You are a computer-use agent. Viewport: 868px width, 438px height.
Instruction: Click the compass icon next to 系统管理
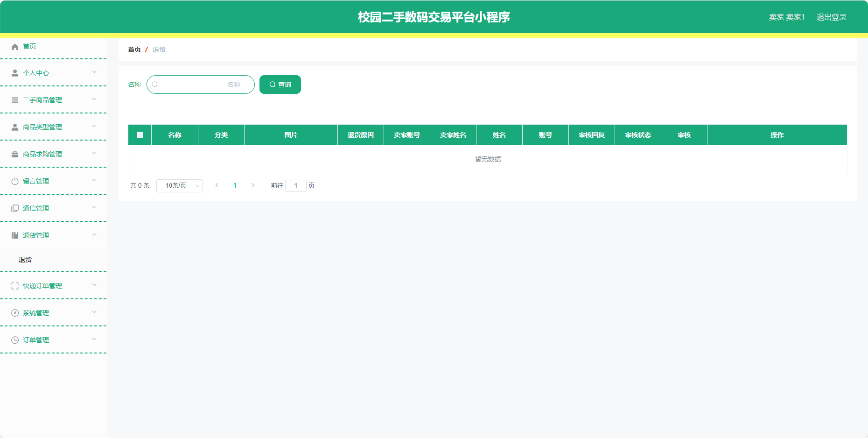(x=15, y=313)
